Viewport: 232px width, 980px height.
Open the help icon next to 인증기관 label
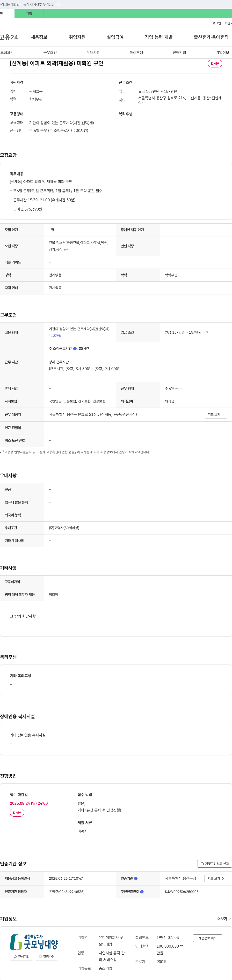coord(136,878)
